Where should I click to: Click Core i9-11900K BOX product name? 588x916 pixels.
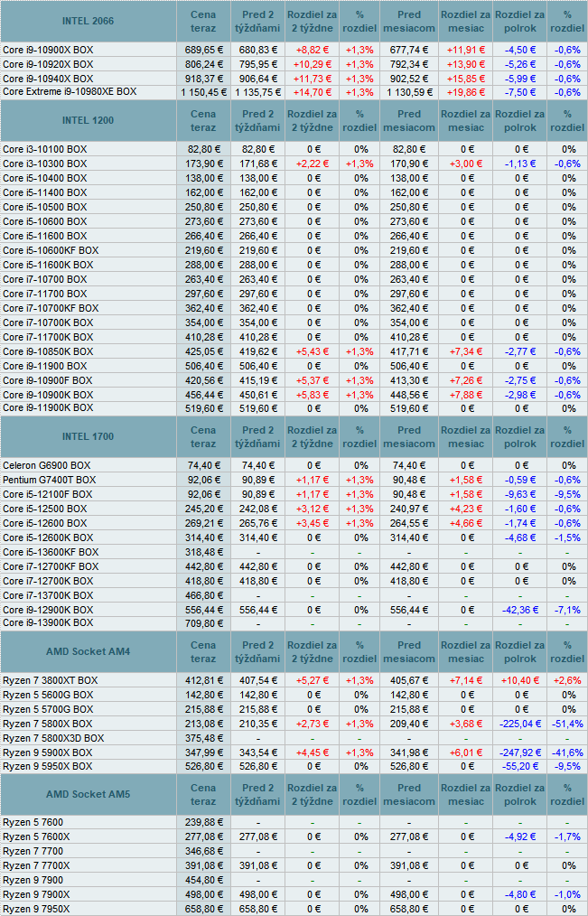click(x=48, y=407)
